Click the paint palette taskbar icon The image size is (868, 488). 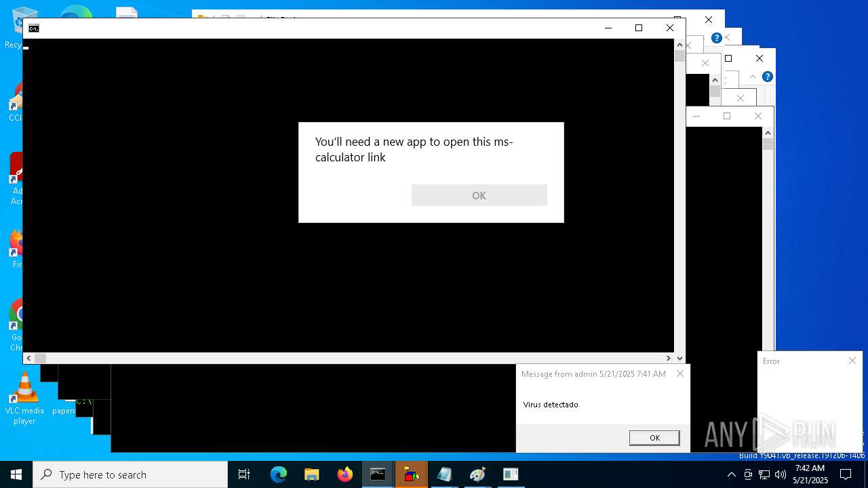click(478, 474)
